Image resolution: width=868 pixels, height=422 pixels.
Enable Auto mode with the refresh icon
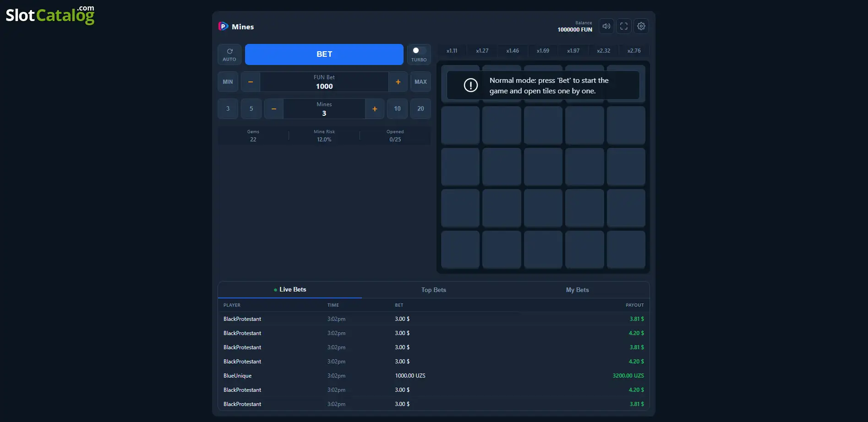click(x=229, y=54)
